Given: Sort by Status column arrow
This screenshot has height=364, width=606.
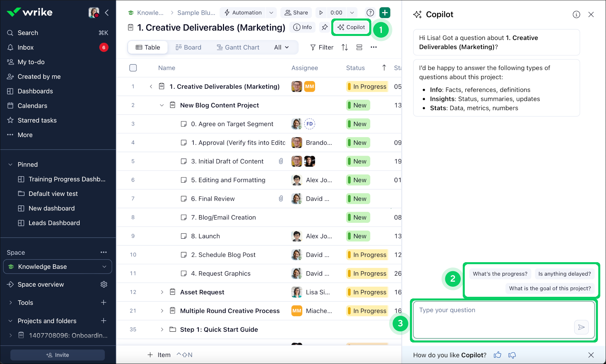Looking at the screenshot, I should (384, 68).
